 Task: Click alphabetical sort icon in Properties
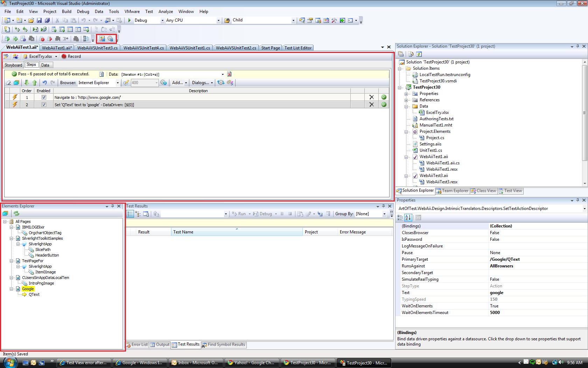click(x=408, y=218)
